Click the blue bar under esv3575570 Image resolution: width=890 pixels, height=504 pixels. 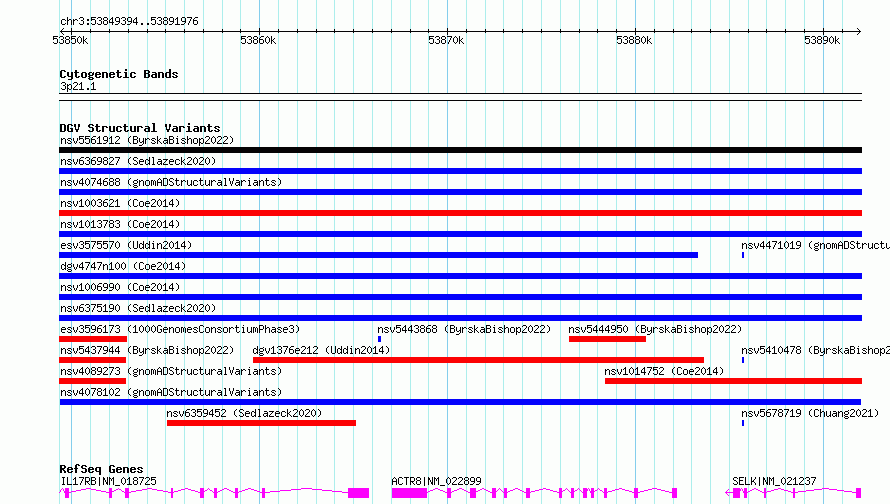pos(379,255)
